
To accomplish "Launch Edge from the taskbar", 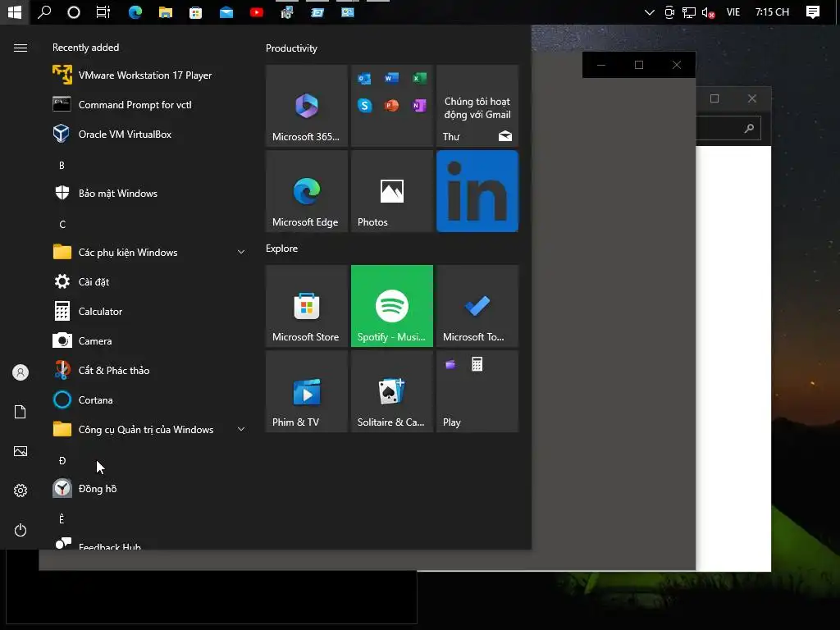I will [x=135, y=11].
